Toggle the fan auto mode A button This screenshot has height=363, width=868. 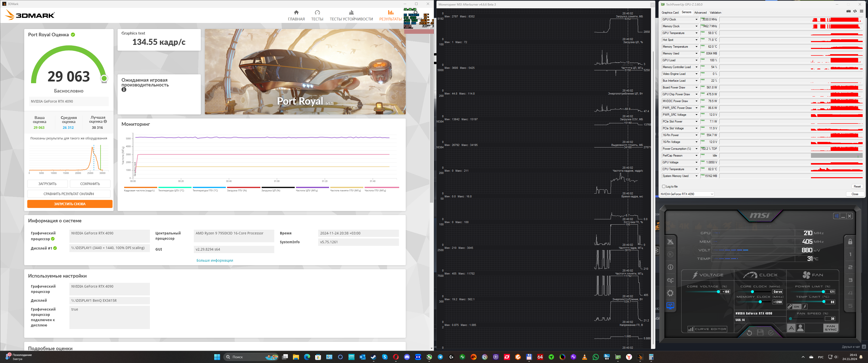click(x=791, y=328)
